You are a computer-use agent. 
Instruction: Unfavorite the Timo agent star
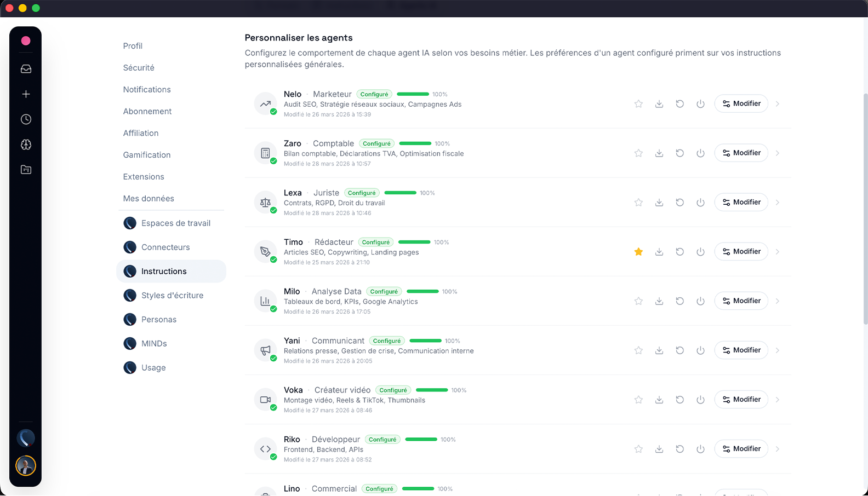[x=638, y=252]
